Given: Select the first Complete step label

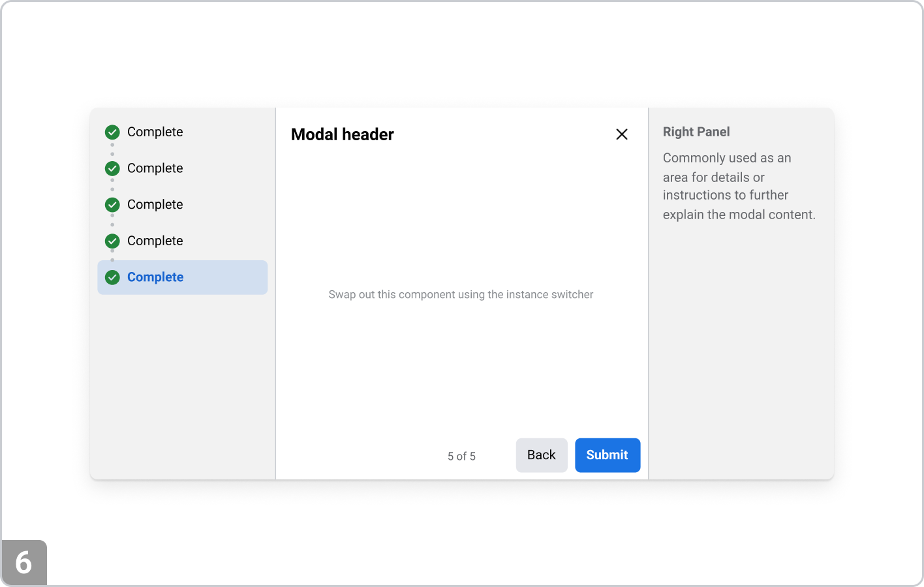Looking at the screenshot, I should pyautogui.click(x=155, y=132).
